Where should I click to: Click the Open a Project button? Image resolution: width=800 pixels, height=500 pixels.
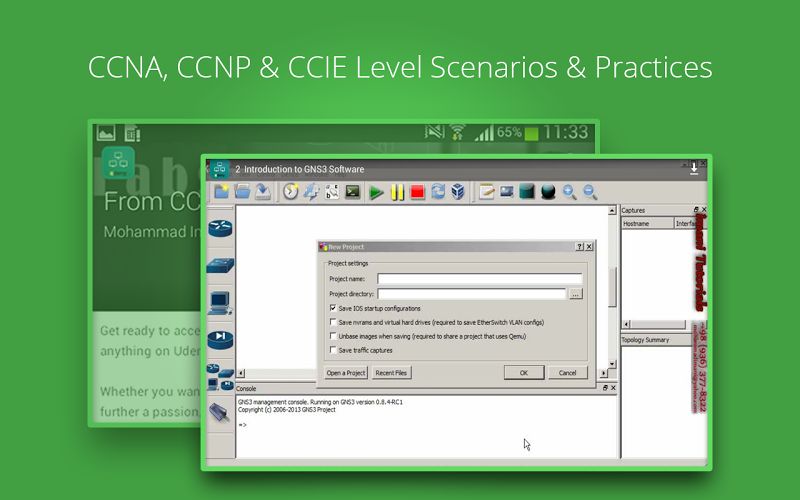[345, 373]
